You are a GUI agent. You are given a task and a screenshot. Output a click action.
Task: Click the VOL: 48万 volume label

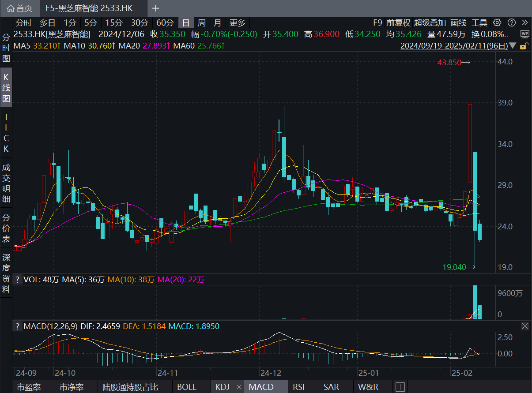point(42,280)
